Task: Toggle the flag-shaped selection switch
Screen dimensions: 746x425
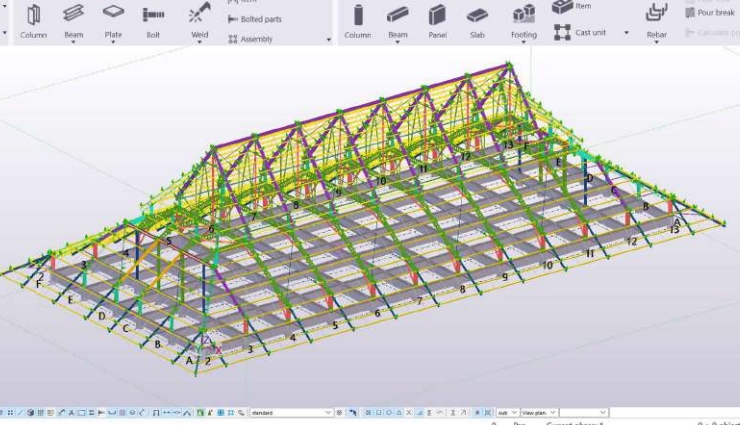Action: [x=101, y=413]
